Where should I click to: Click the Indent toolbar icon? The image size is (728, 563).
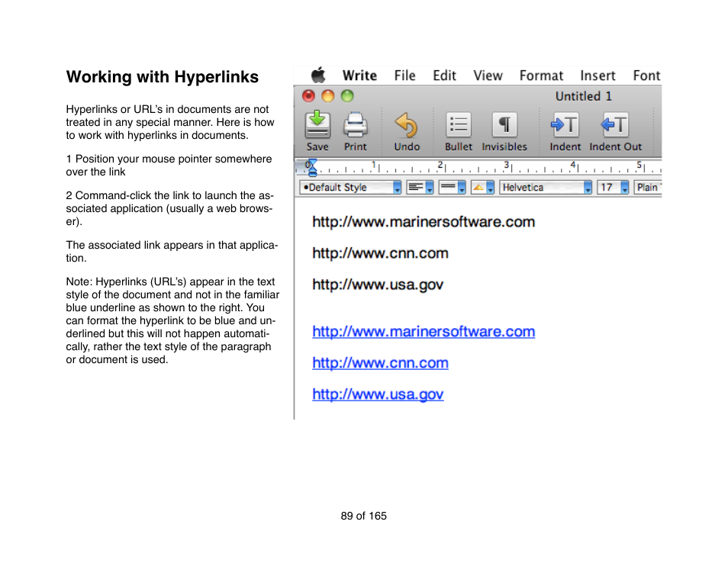tap(565, 125)
